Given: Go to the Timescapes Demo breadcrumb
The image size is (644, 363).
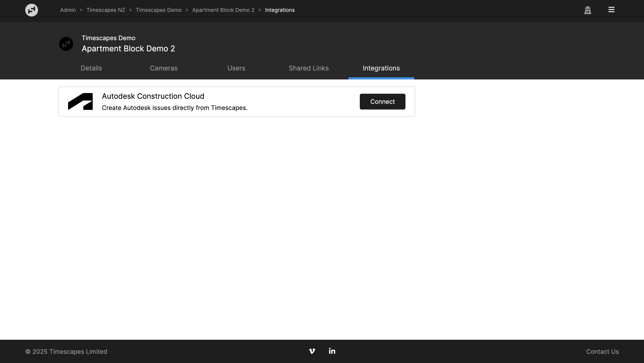Looking at the screenshot, I should tap(159, 10).
